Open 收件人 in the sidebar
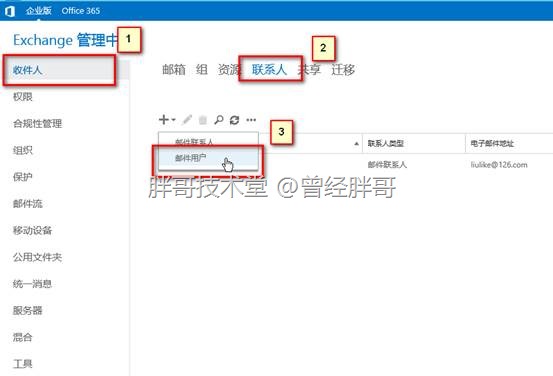The height and width of the screenshot is (376, 553). click(28, 70)
